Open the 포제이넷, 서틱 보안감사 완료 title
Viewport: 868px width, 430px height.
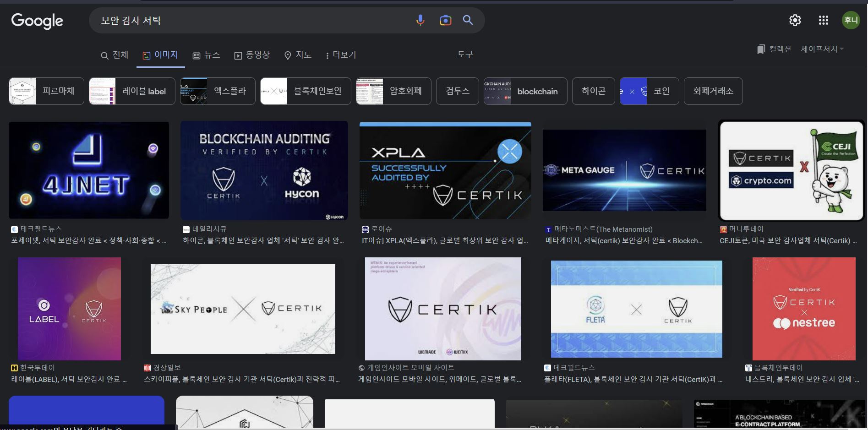pos(89,240)
